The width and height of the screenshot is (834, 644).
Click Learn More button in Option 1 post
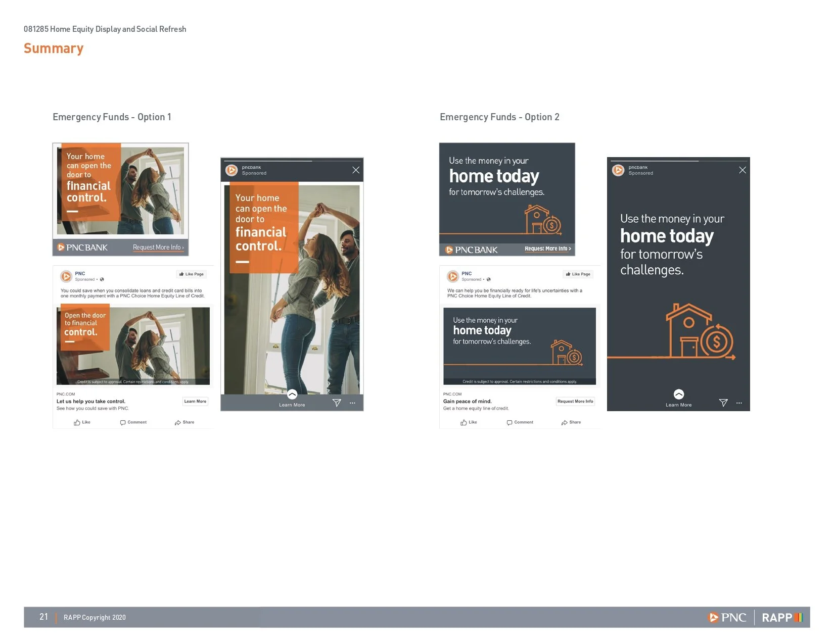pyautogui.click(x=195, y=402)
